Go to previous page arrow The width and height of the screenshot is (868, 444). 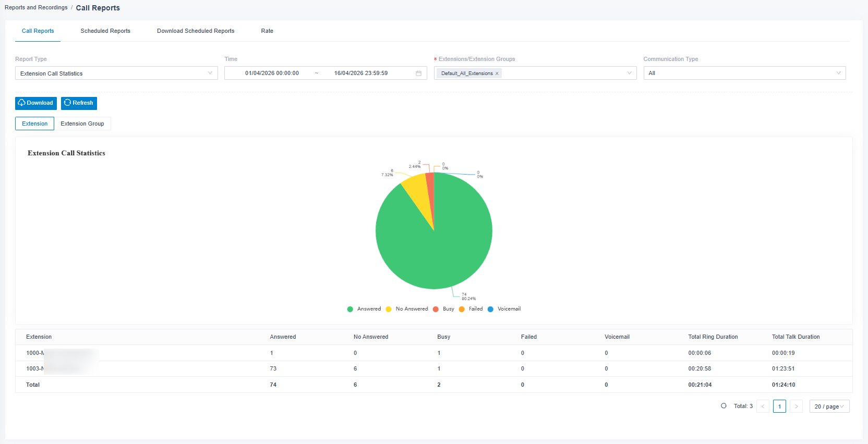pyautogui.click(x=763, y=406)
